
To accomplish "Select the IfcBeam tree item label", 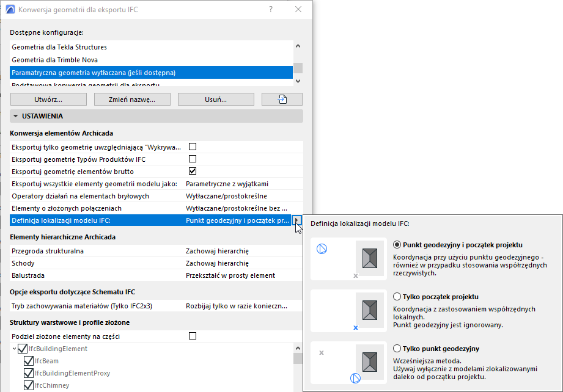I will [x=46, y=361].
